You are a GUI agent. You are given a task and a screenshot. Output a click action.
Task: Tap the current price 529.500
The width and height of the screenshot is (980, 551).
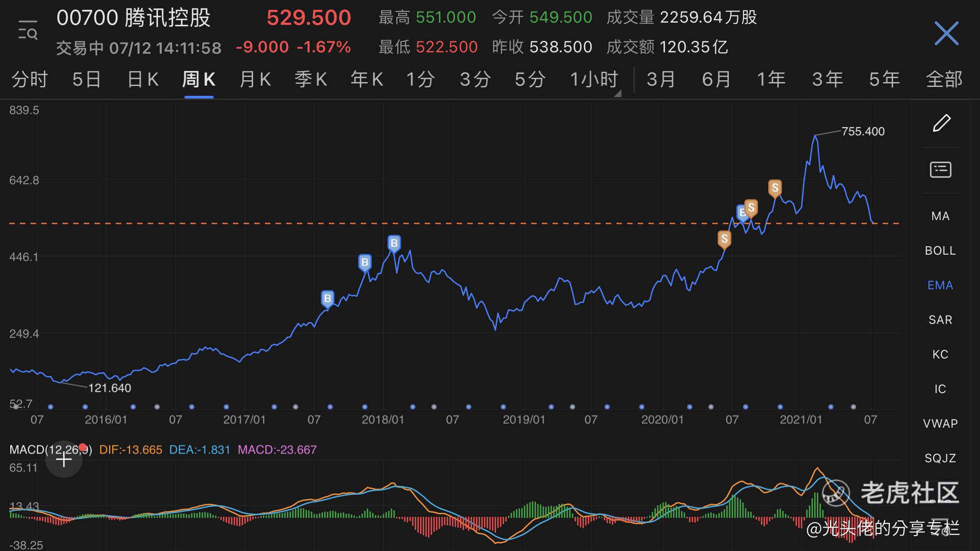[309, 18]
